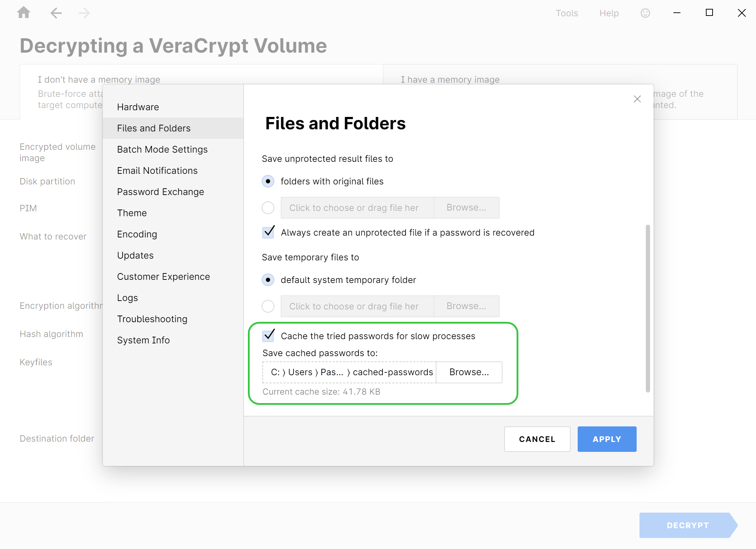Click the settings dialog vertical scrollbar
Viewport: 756px width, 549px height.
point(648,308)
